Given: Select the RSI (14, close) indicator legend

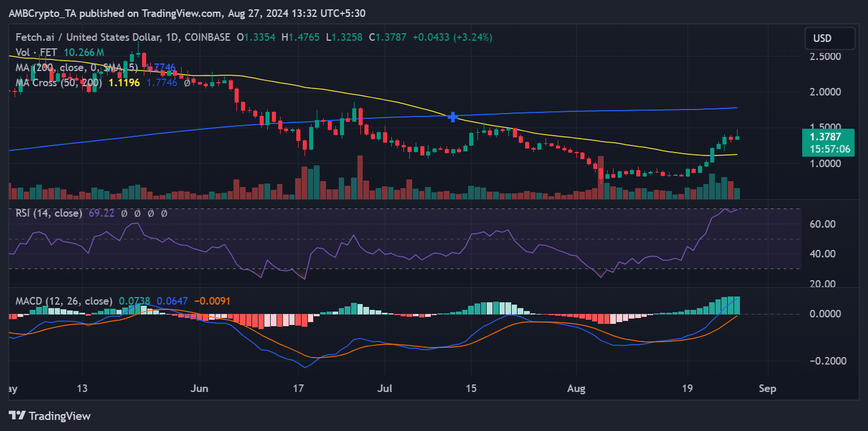Looking at the screenshot, I should click(49, 214).
